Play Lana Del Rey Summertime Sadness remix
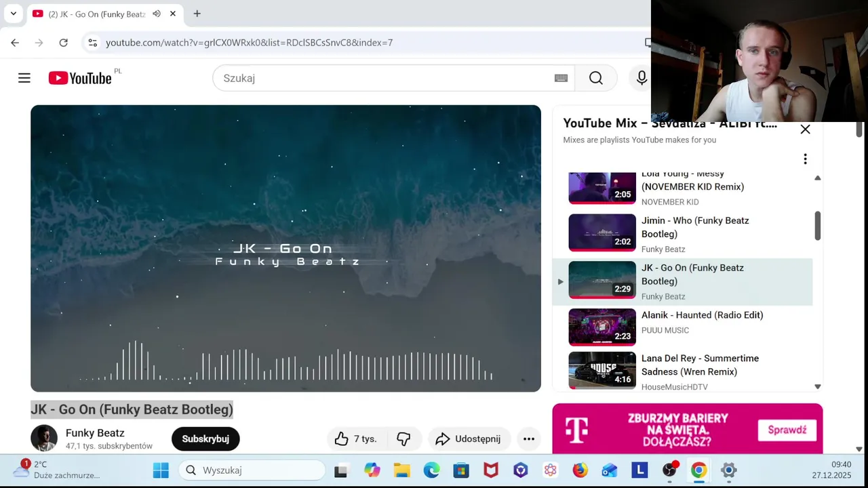This screenshot has width=868, height=488. pyautogui.click(x=700, y=365)
